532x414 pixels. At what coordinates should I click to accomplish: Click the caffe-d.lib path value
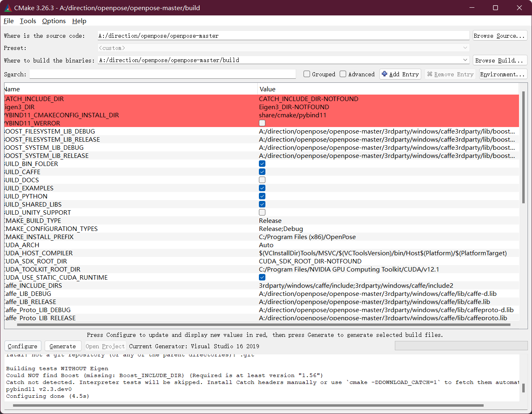click(378, 293)
